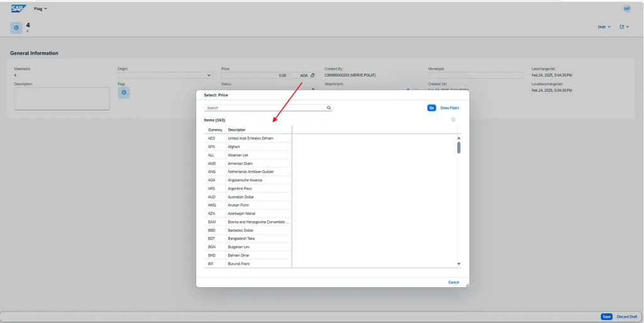Select BBD currency

pos(212,230)
